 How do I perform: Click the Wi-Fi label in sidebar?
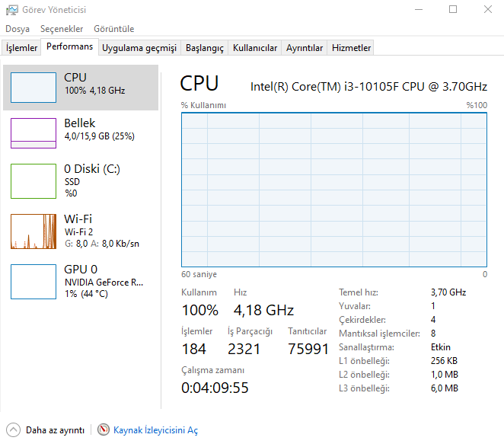78,219
